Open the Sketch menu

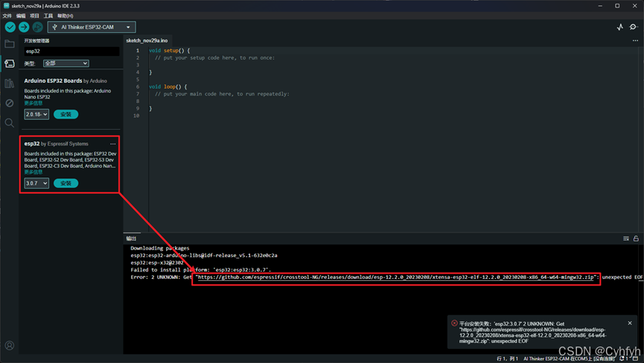coord(34,16)
